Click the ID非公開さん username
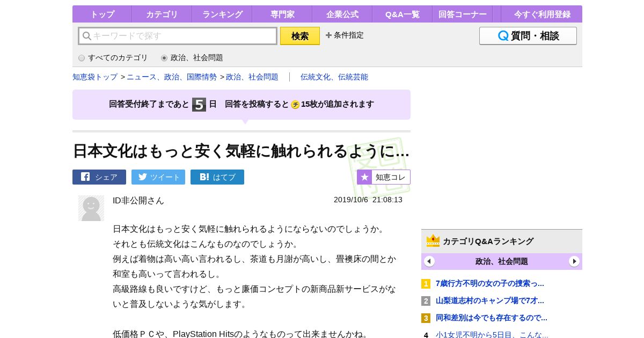The image size is (644, 338). [138, 200]
